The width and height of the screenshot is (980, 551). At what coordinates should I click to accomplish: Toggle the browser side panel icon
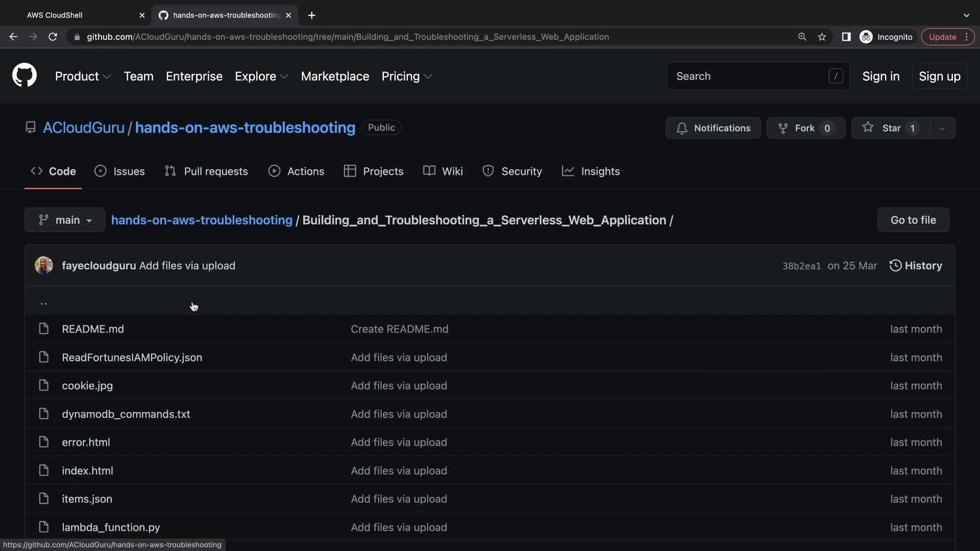click(846, 37)
